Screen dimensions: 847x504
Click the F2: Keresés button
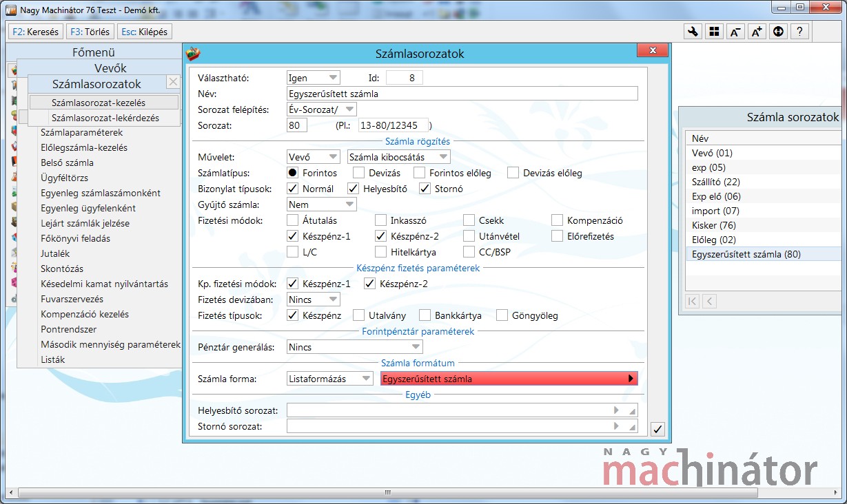(36, 32)
